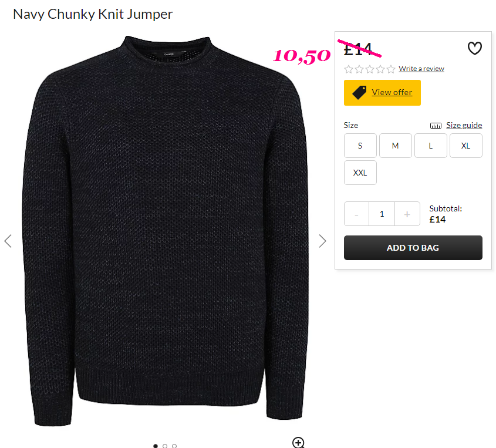The height and width of the screenshot is (448, 496).
Task: Click the quantity input field
Action: 382,214
